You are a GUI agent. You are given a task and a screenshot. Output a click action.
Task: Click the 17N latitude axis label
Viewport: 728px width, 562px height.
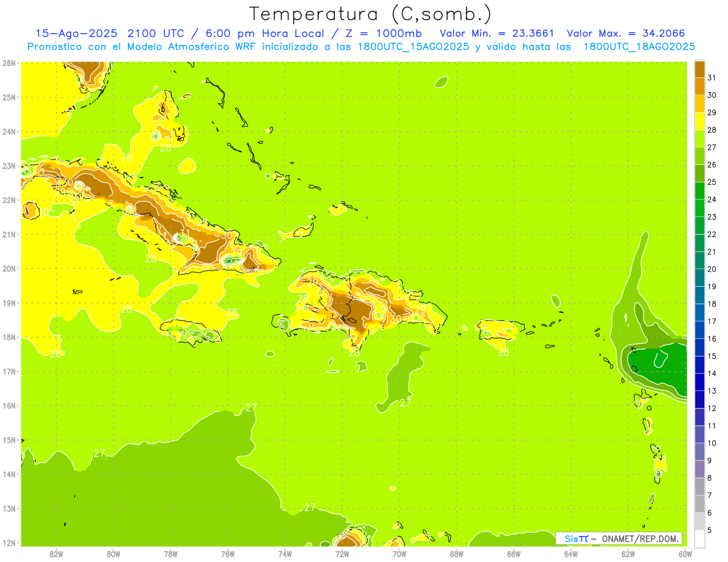pos(9,372)
